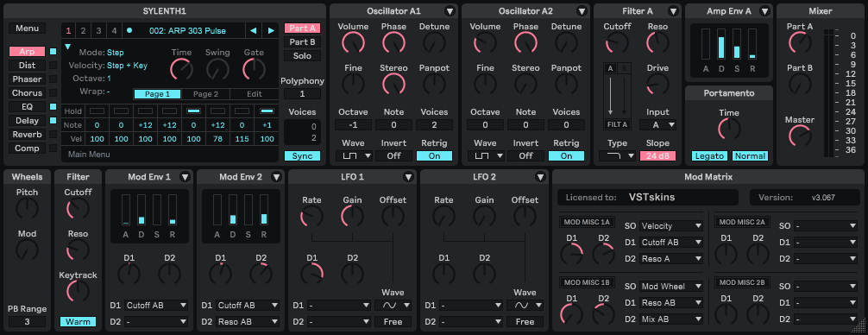
Task: Open Filter A Input dropdown
Action: coord(657,125)
